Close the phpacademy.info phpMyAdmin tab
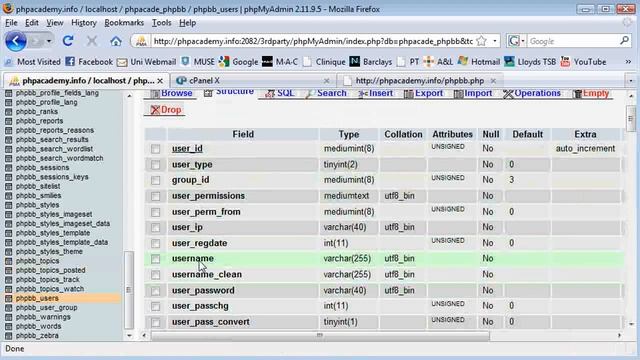 coord(160,81)
